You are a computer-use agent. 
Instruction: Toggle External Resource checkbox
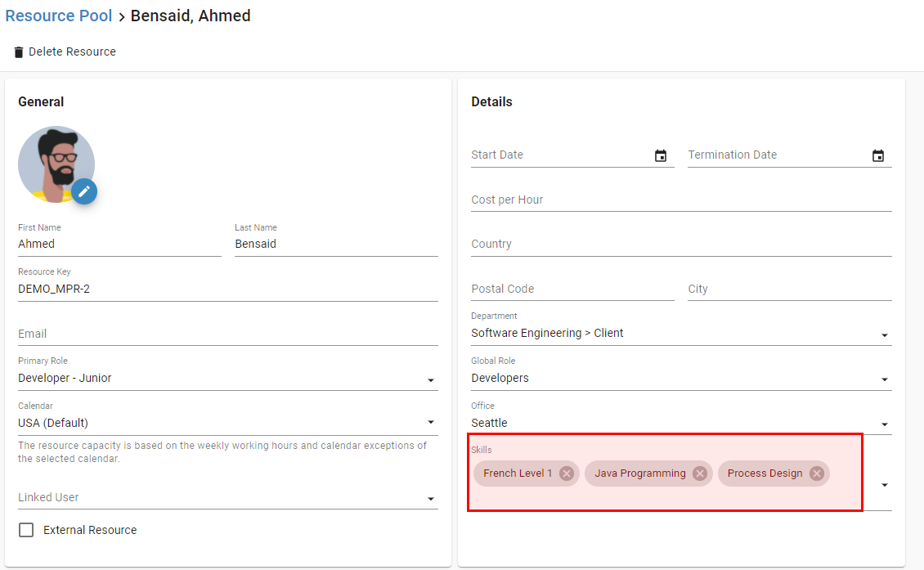click(x=26, y=530)
